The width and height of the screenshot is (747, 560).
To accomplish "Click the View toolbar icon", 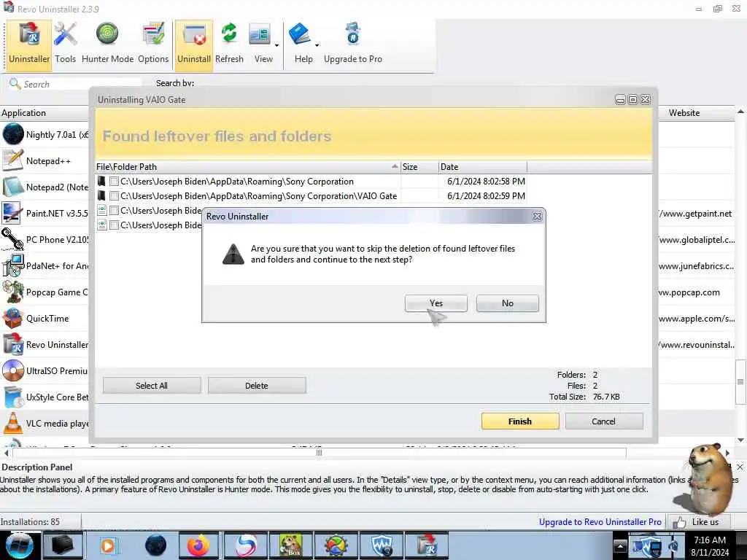I will coord(260,44).
